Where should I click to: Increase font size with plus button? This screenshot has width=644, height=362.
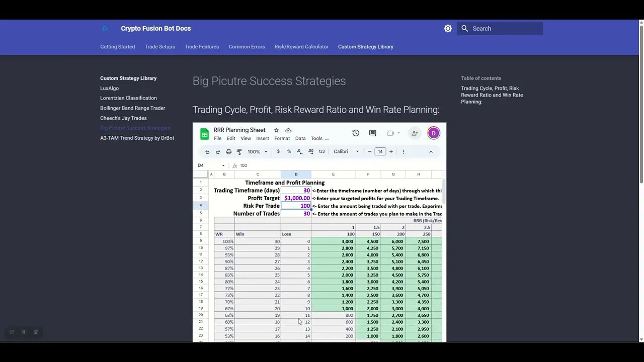pos(391,151)
